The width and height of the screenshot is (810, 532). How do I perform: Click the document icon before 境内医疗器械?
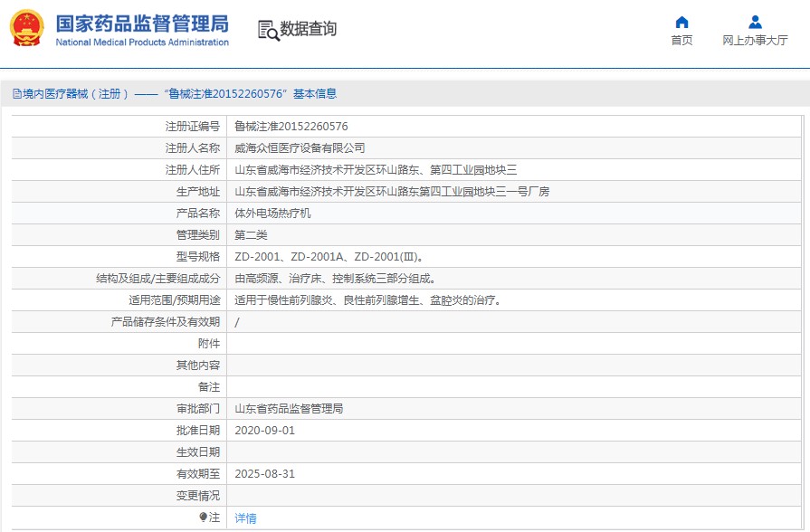click(x=17, y=93)
